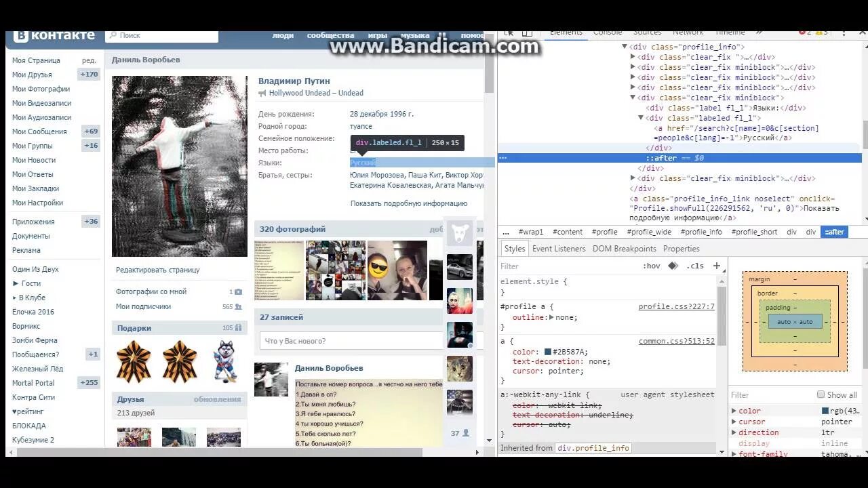
Task: Collapse the div class labeled fl_l node
Action: click(641, 118)
